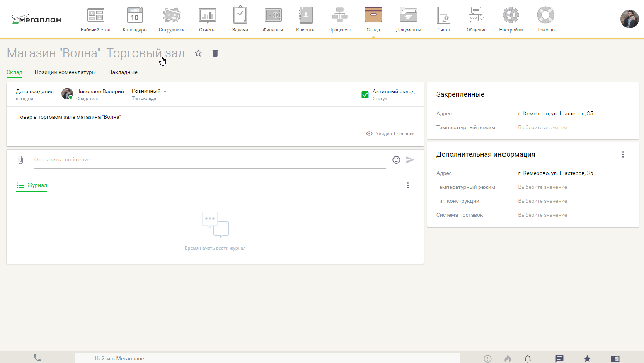Delete warehouse using trash icon
The image size is (644, 363).
click(215, 53)
